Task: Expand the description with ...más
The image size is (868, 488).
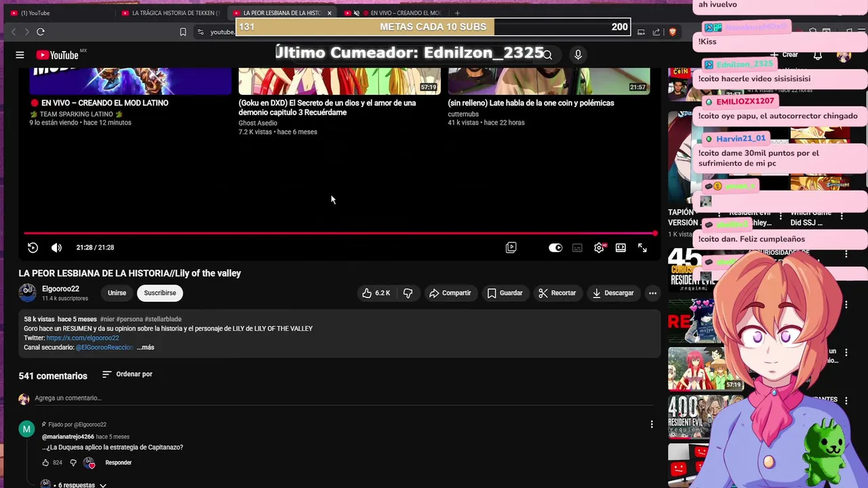Action: point(145,347)
